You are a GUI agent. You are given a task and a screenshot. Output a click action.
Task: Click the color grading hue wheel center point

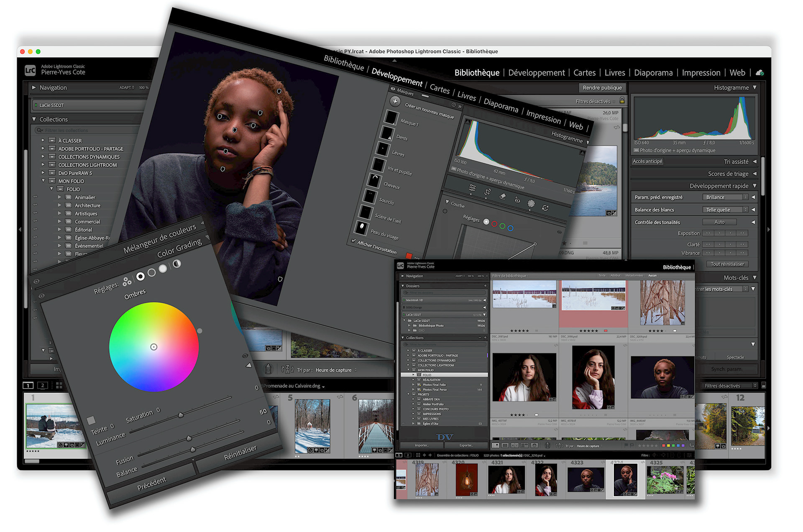coord(154,347)
